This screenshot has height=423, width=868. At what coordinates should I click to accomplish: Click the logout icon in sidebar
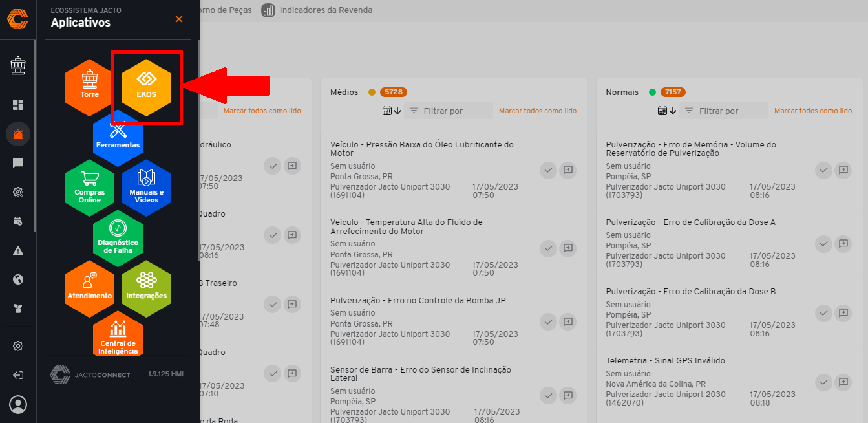(18, 375)
